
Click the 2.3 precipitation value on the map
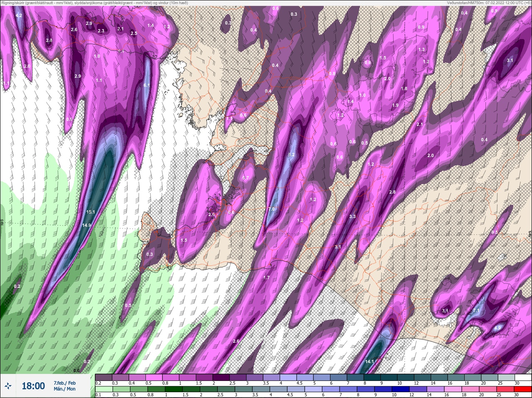tap(101, 31)
